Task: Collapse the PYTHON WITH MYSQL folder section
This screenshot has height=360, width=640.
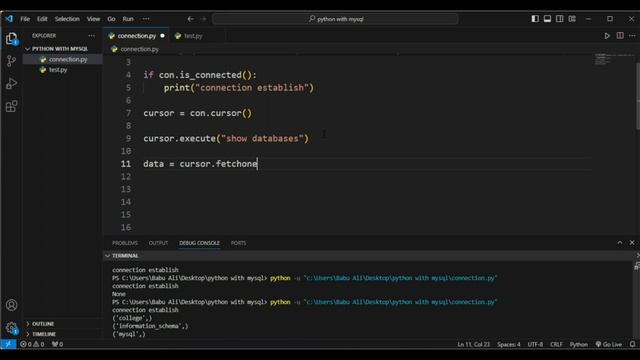Action: [x=60, y=49]
